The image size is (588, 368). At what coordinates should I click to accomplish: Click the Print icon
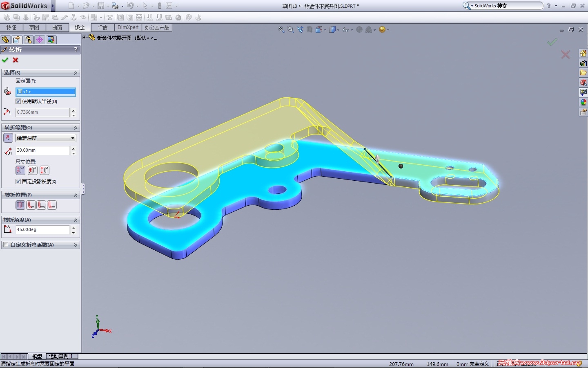point(115,6)
